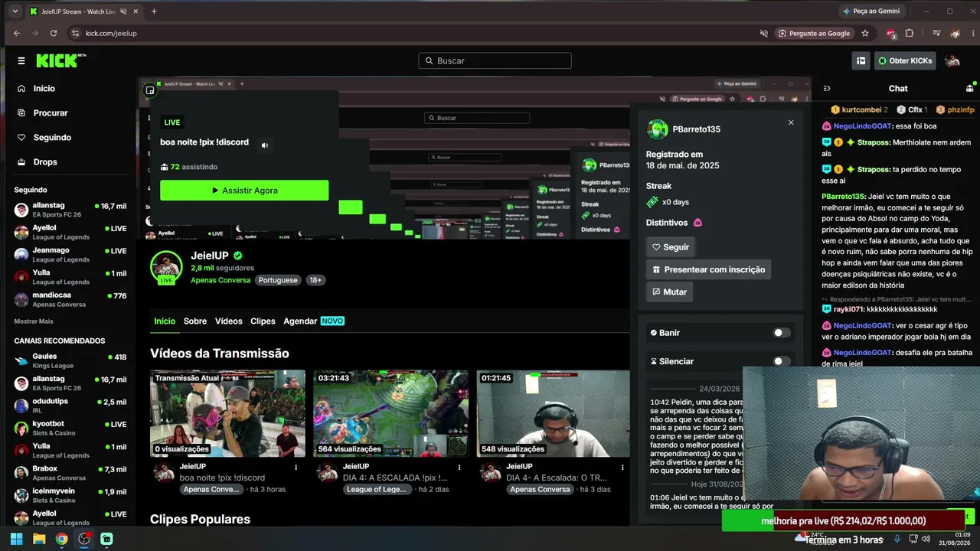The width and height of the screenshot is (980, 551).
Task: Open the Chrome extensions puzzle icon
Action: pyautogui.click(x=910, y=33)
